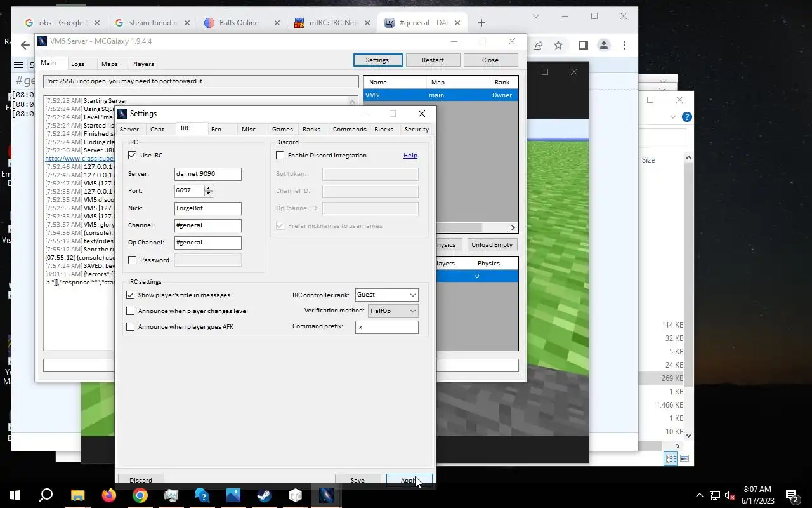
Task: Click the Nick field containing ForgeBot
Action: pyautogui.click(x=208, y=208)
